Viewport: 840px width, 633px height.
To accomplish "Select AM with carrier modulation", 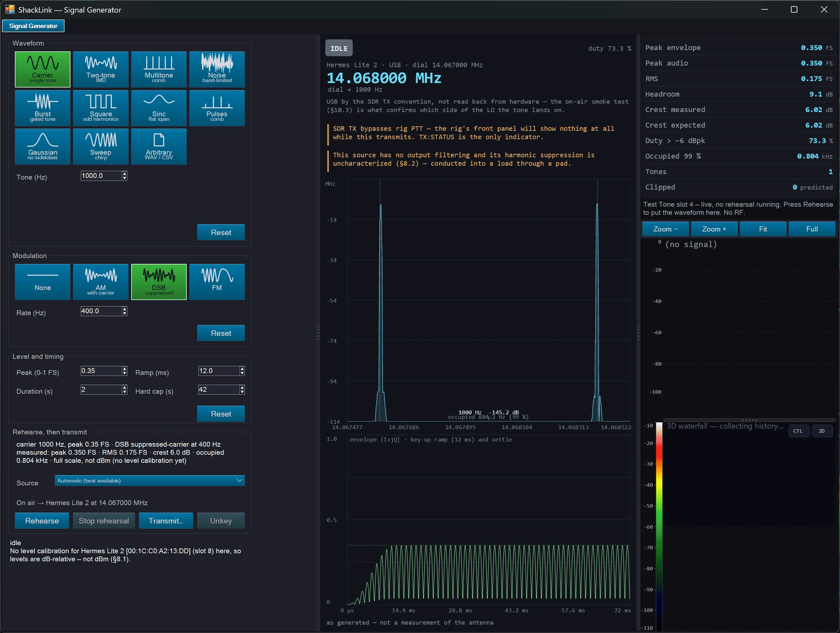I will (x=101, y=282).
